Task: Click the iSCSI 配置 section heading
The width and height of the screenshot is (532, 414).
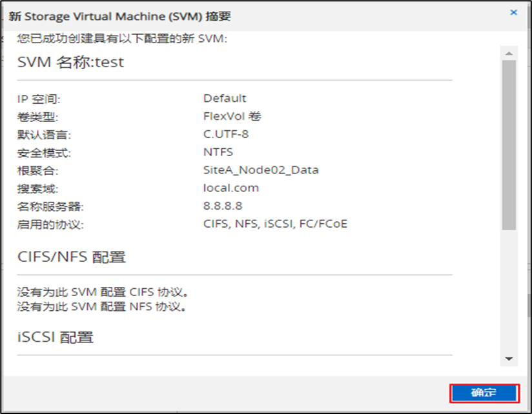Action: pyautogui.click(x=56, y=337)
